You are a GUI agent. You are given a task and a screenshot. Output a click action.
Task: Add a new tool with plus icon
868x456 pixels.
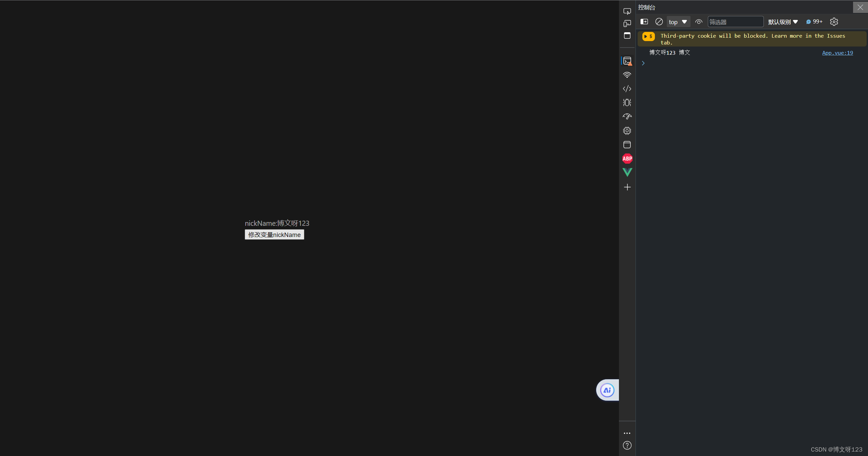[627, 187]
